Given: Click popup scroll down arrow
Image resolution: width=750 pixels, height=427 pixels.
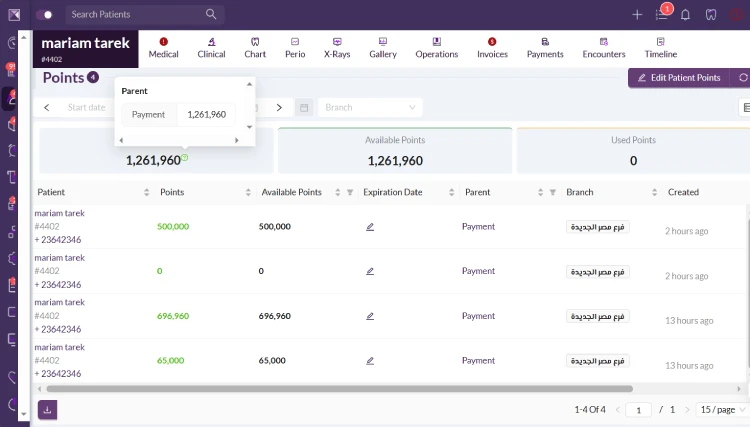Looking at the screenshot, I should pos(249,127).
